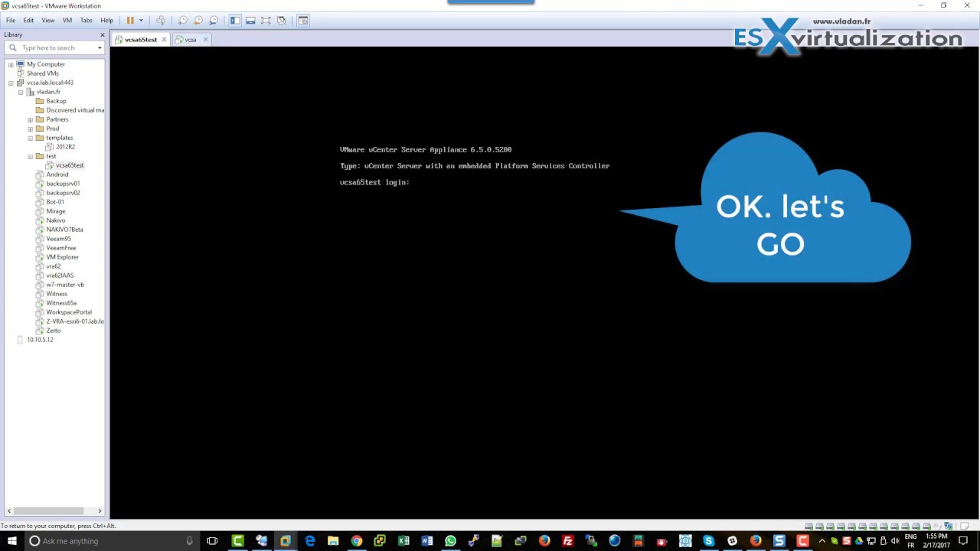This screenshot has width=980, height=551.
Task: Select the Bot-01 VM
Action: coord(54,202)
